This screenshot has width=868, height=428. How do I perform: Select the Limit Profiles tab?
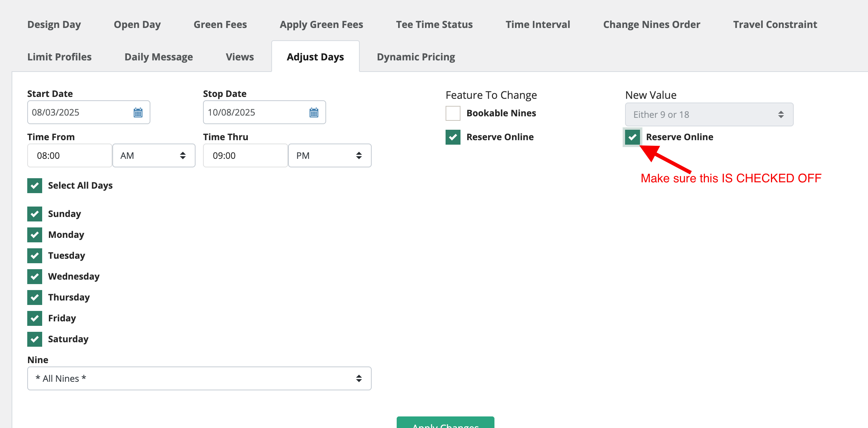click(59, 57)
